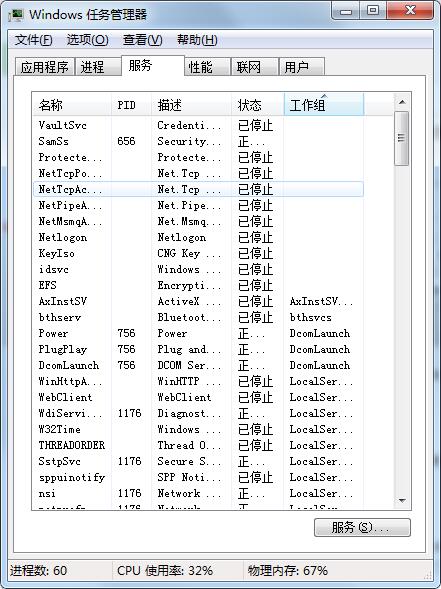The width and height of the screenshot is (441, 589).
Task: Select the bthserv service row
Action: click(x=198, y=317)
